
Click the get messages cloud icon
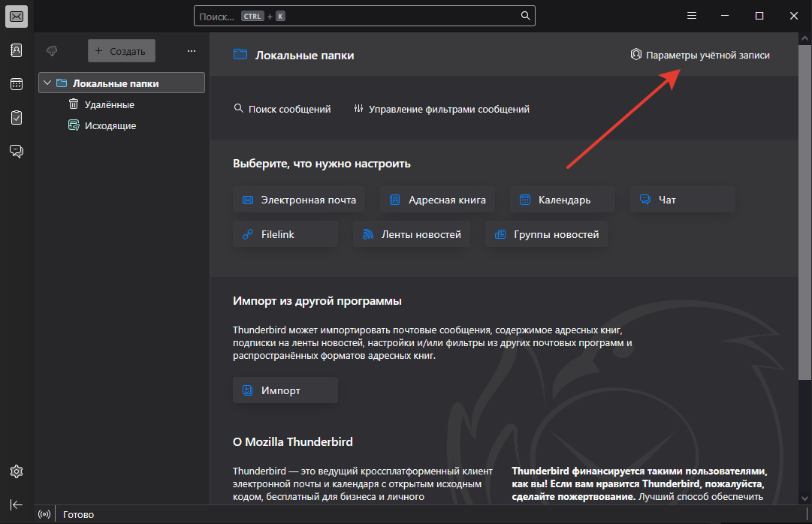(52, 51)
